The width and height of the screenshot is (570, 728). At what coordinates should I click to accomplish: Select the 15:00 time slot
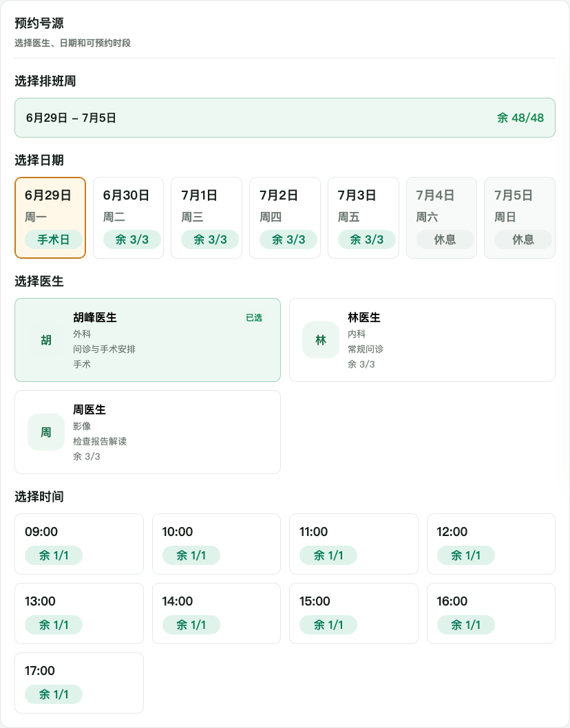pos(354,613)
